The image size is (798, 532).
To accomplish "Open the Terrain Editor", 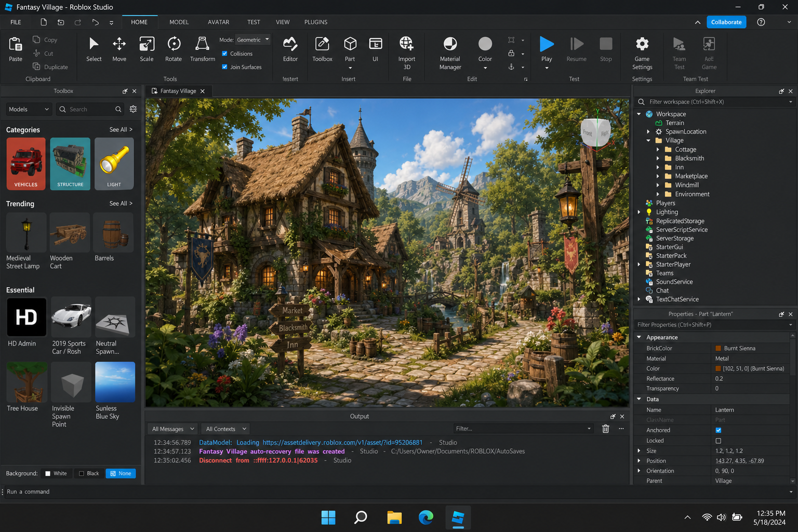I will [x=290, y=49].
